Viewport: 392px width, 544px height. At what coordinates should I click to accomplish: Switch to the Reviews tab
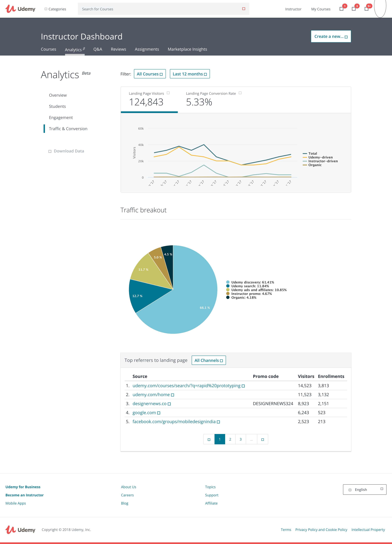coord(118,49)
